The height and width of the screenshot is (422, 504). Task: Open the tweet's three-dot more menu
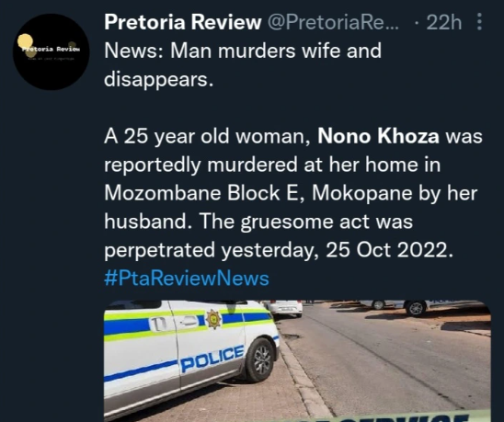tap(479, 22)
